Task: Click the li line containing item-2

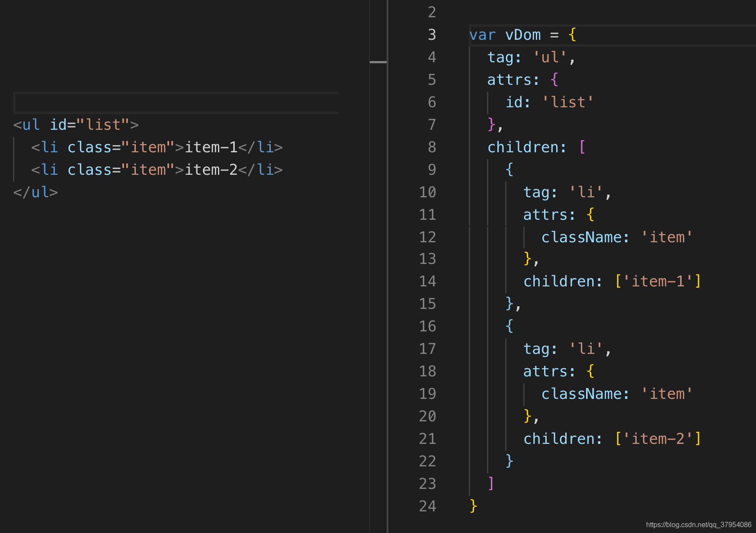Action: [157, 170]
